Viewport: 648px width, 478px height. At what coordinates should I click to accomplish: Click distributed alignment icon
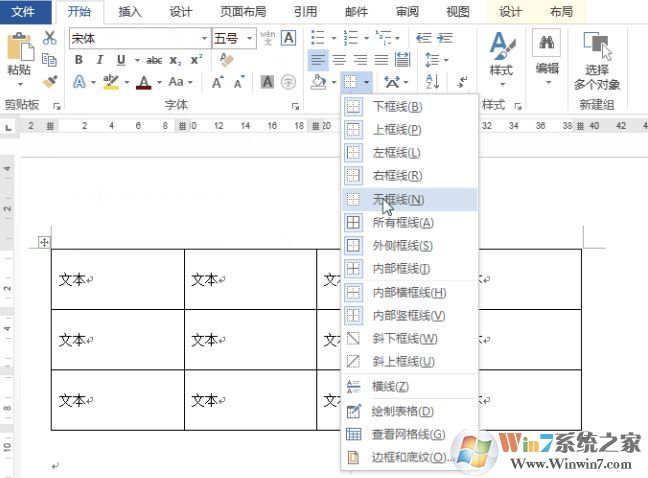pos(403,60)
